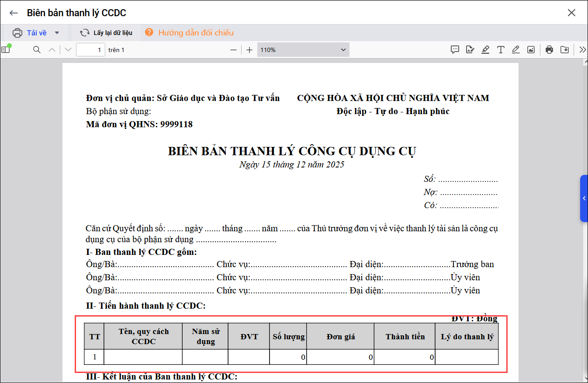Go to the next page
588x383 pixels.
[68, 50]
